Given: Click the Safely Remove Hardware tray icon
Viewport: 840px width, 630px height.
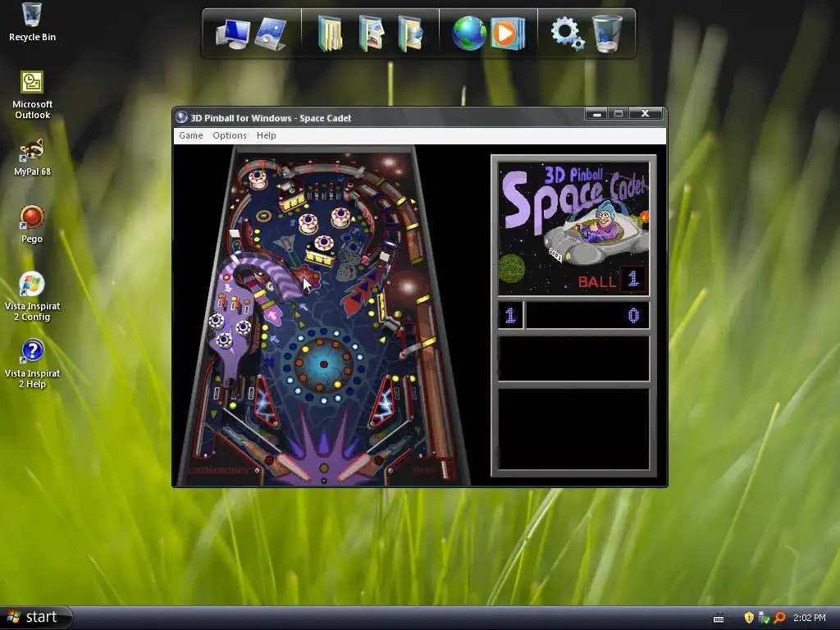Looking at the screenshot, I should point(765,618).
